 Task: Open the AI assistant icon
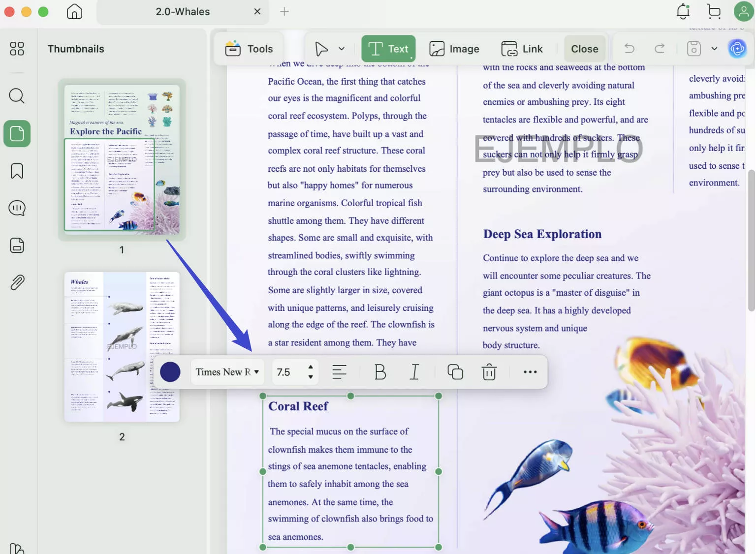click(x=737, y=48)
